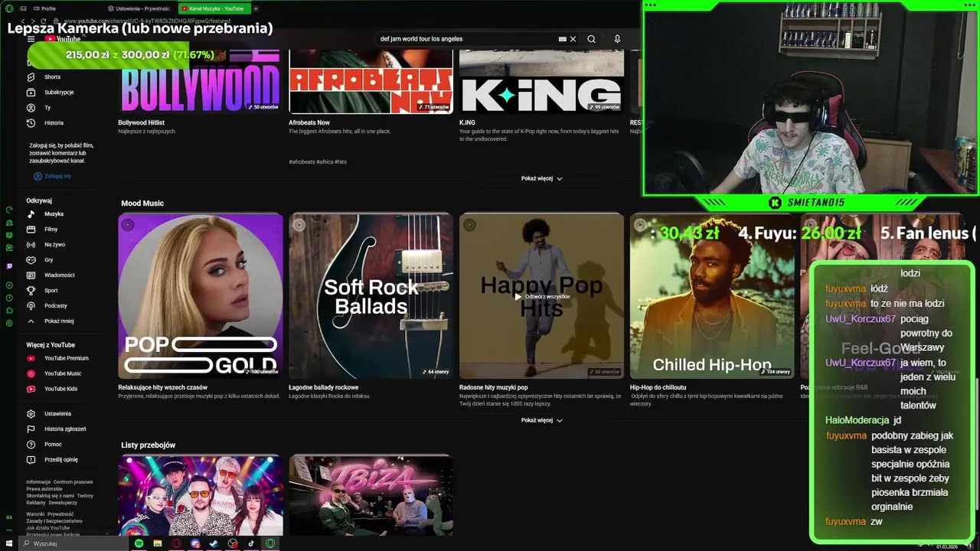The image size is (980, 551).
Task: Open Podcasty category
Action: [55, 306]
